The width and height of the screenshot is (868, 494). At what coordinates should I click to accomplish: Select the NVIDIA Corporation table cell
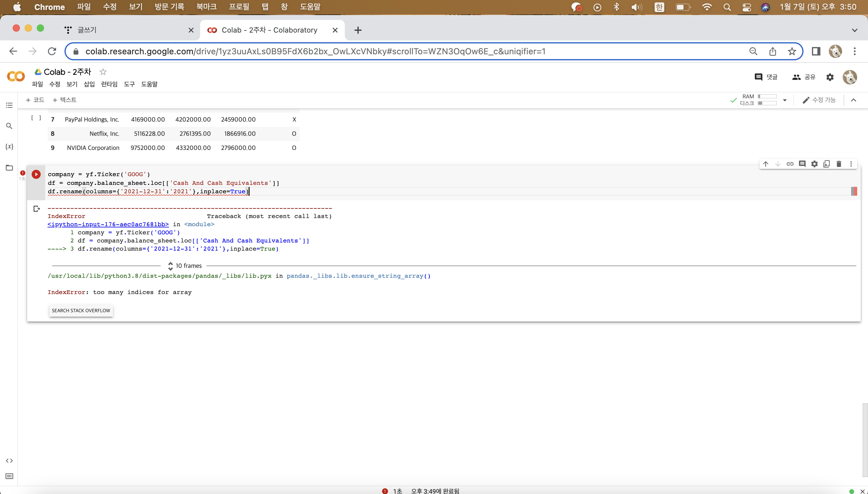93,148
